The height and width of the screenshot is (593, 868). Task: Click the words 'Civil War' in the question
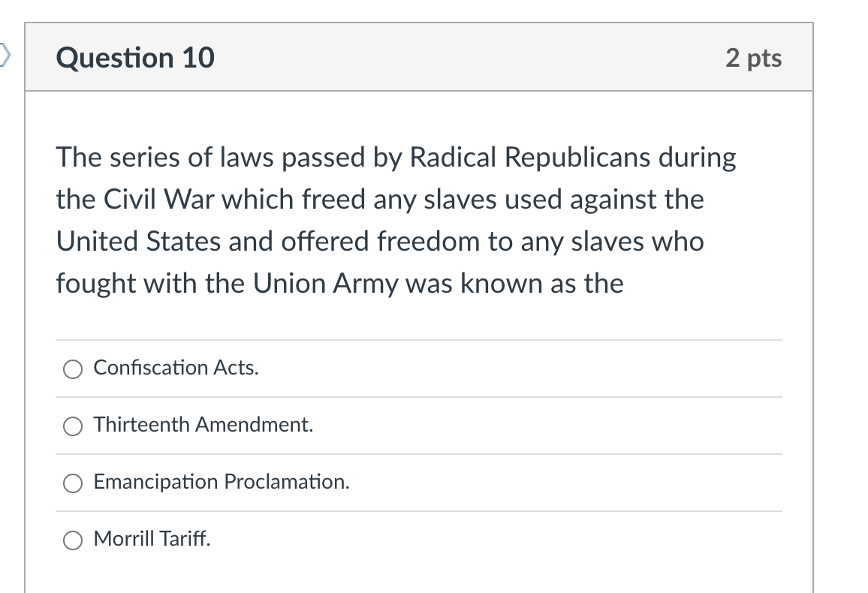pyautogui.click(x=159, y=199)
